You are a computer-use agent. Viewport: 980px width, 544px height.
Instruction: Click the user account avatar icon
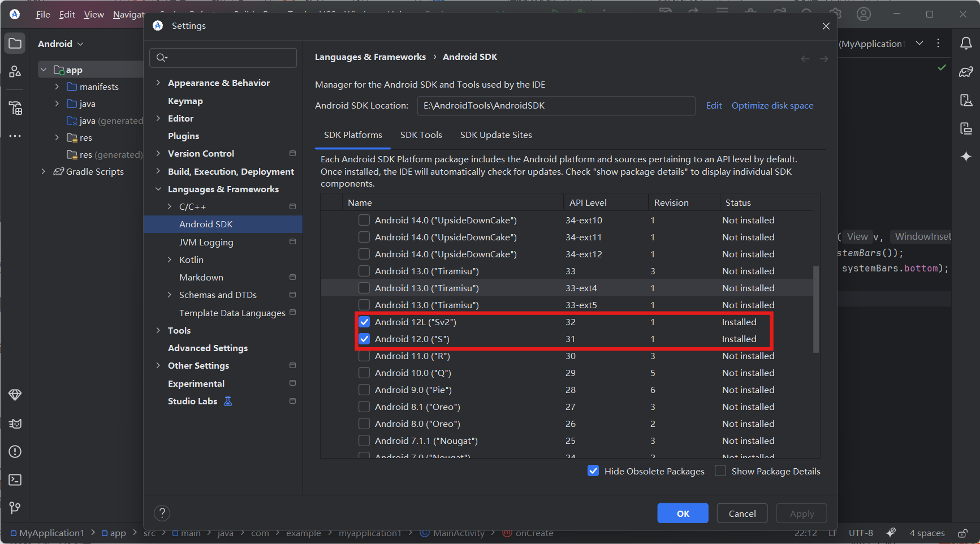pyautogui.click(x=864, y=14)
